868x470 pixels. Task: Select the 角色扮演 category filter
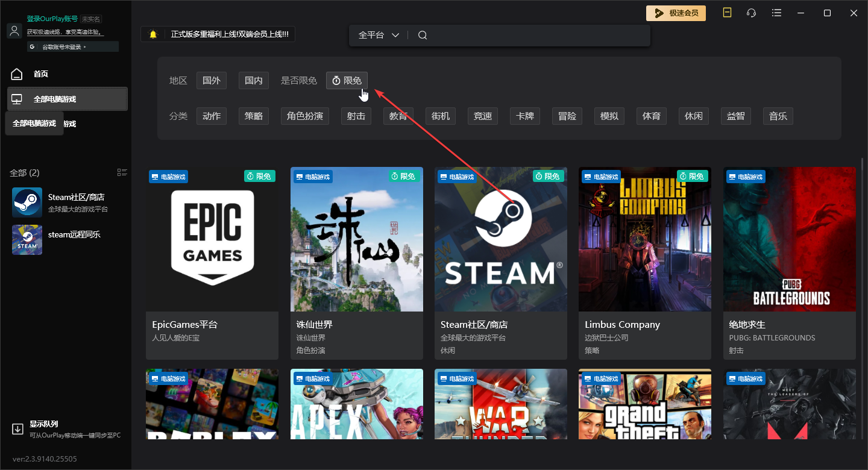pyautogui.click(x=305, y=116)
